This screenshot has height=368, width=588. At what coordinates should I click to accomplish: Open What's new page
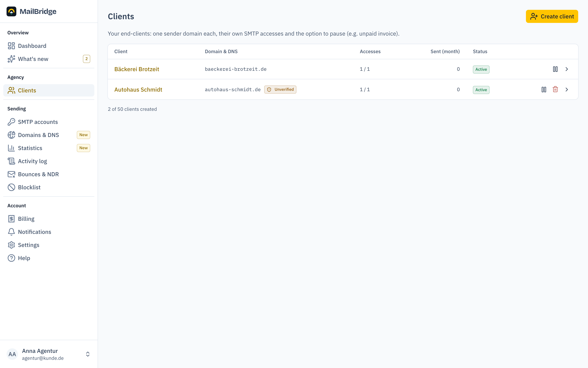click(49, 59)
